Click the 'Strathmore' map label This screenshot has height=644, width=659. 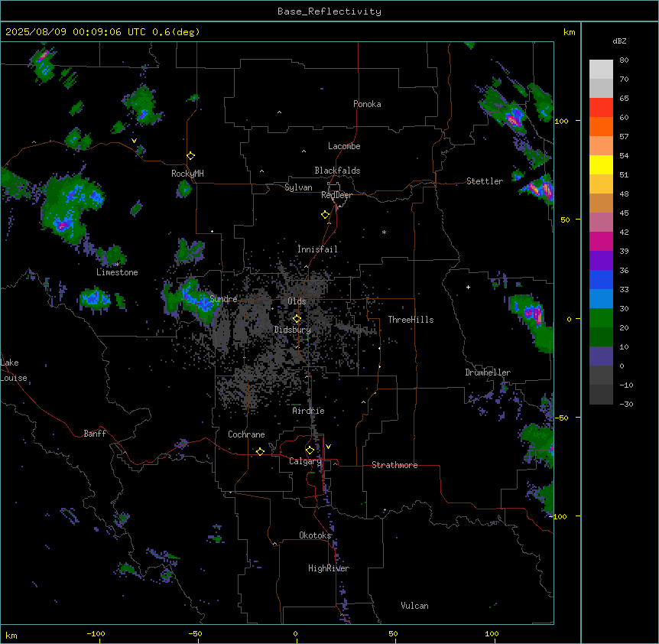click(x=394, y=465)
